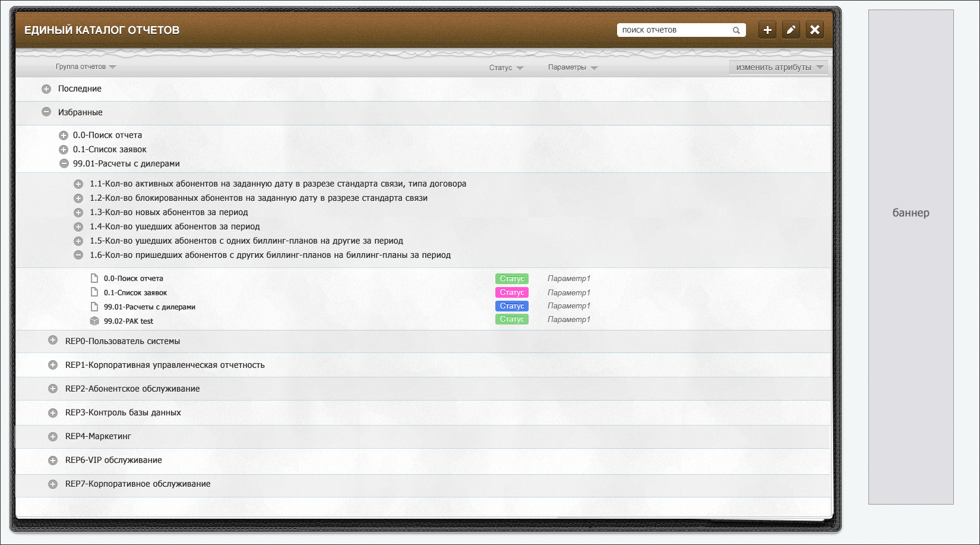Close the report catalog with X button
The height and width of the screenshot is (545, 980).
(815, 30)
